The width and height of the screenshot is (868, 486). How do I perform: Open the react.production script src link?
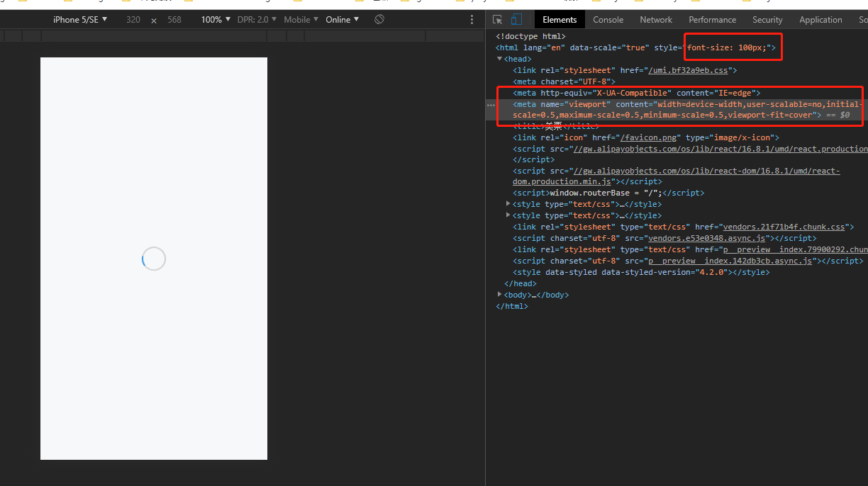pos(719,149)
